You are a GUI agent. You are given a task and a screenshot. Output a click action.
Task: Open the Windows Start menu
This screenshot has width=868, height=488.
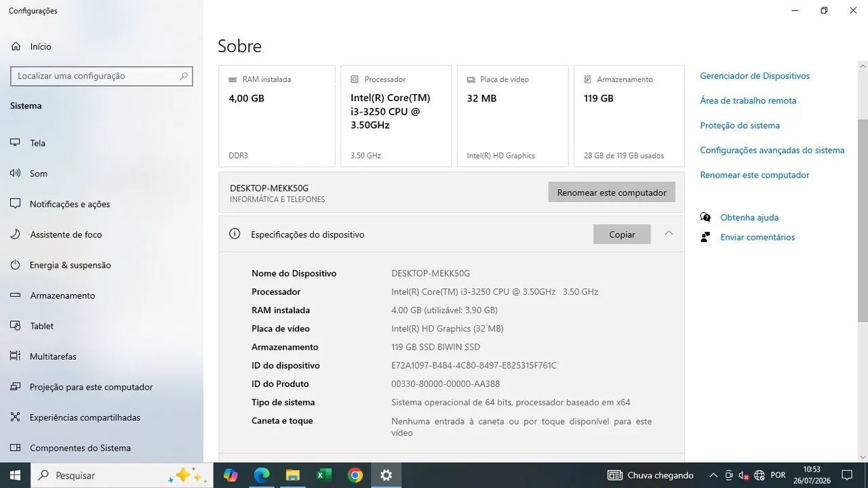[15, 475]
